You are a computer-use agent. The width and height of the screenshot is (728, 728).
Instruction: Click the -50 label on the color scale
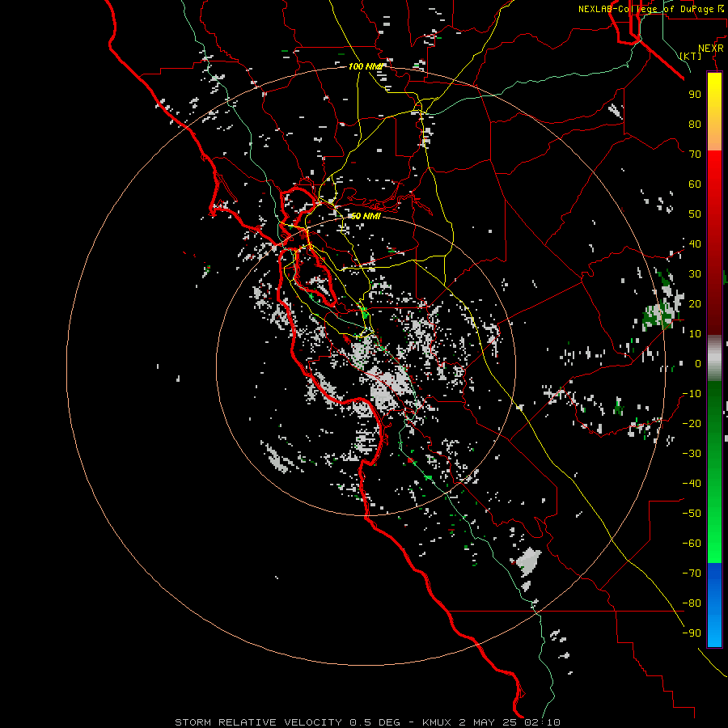(692, 514)
